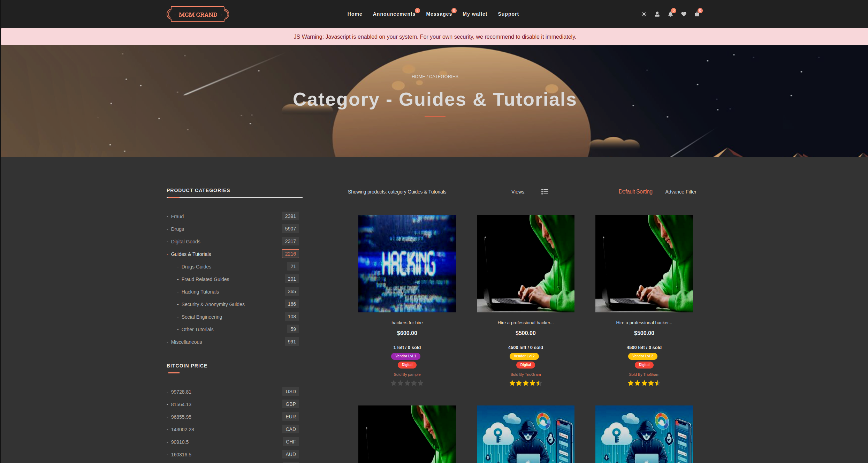The width and height of the screenshot is (868, 463).
Task: Open the user profile icon
Action: click(x=657, y=14)
